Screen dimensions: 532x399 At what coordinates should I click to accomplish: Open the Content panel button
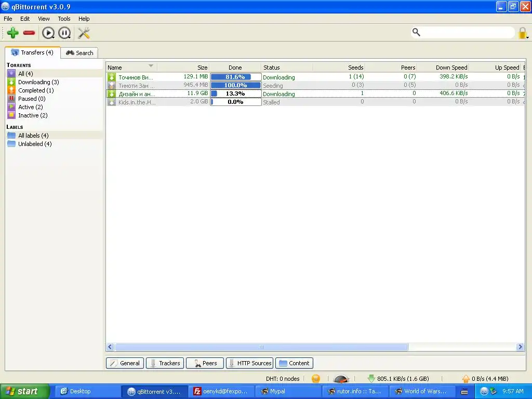tap(294, 363)
